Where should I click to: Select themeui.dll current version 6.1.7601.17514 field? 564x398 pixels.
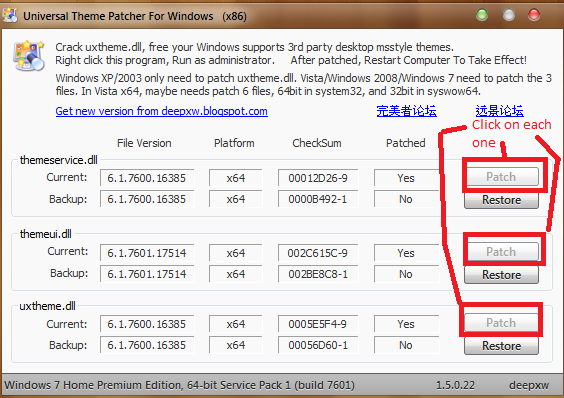[x=147, y=253]
